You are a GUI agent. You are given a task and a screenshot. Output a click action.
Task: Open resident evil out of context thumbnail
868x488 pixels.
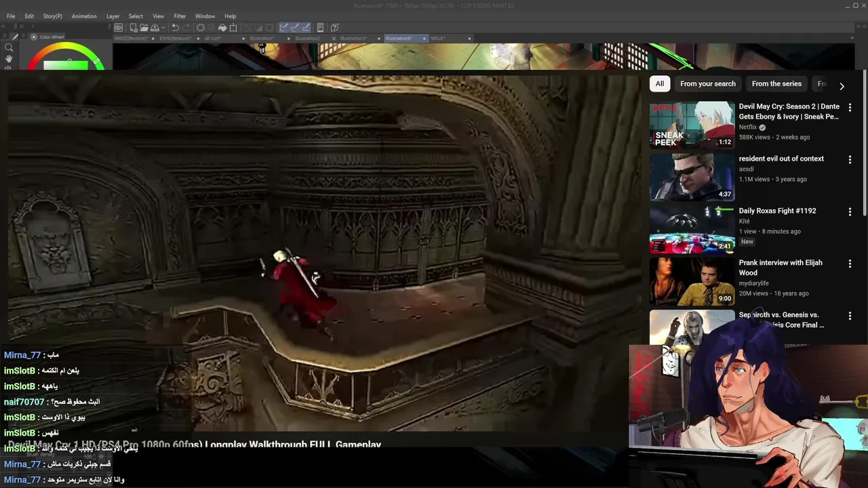[692, 177]
